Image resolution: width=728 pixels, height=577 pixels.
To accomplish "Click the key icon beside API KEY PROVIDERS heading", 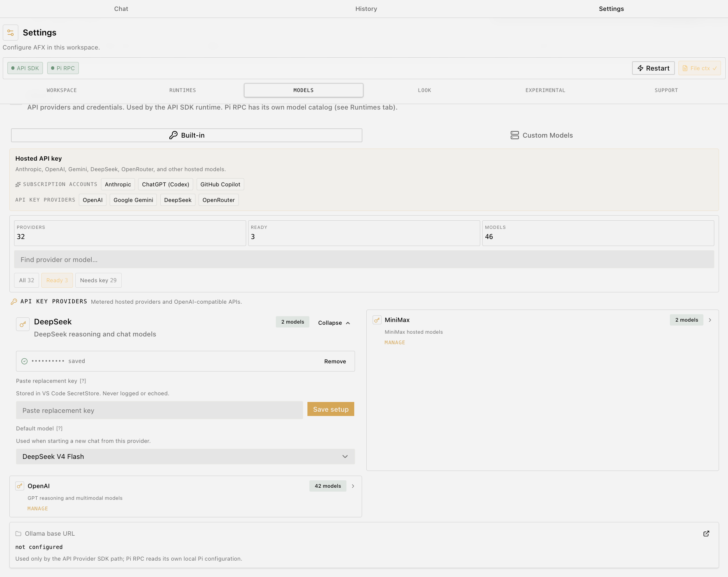I will (14, 301).
